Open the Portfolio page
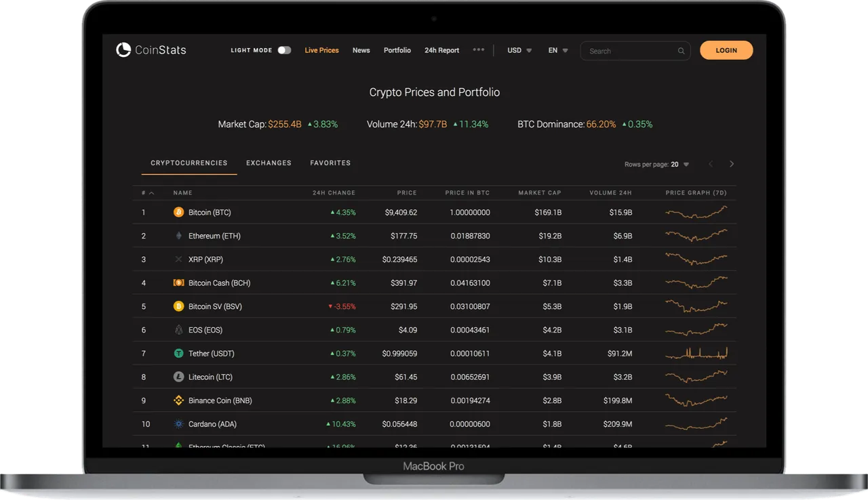Screen dimensions: 868x500 click(x=397, y=50)
